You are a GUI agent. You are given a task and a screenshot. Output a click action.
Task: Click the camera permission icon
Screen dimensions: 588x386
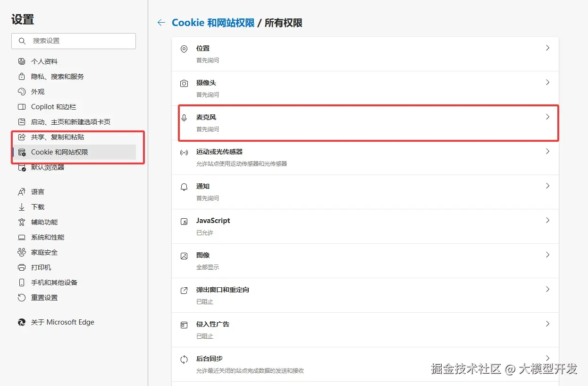pyautogui.click(x=184, y=83)
